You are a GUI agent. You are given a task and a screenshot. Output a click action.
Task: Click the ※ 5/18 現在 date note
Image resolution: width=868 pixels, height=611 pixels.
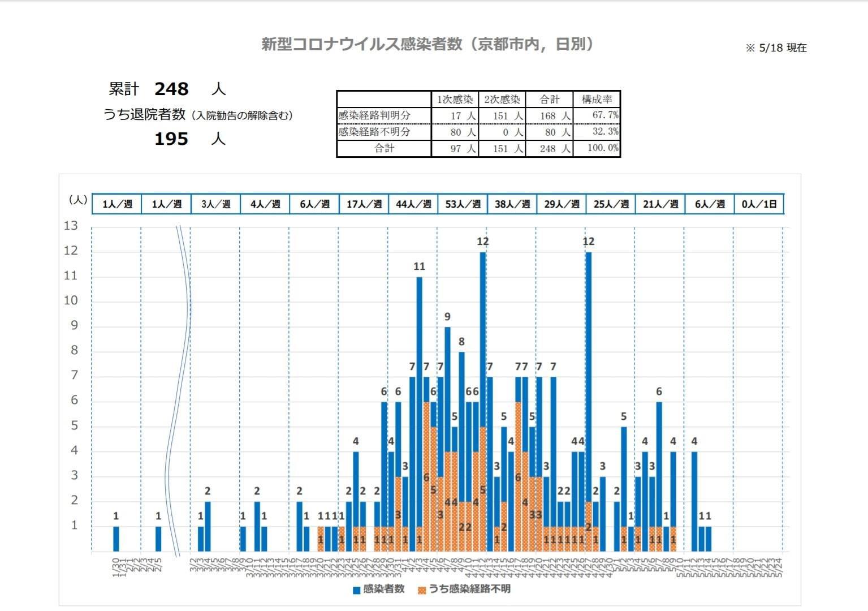[x=776, y=48]
